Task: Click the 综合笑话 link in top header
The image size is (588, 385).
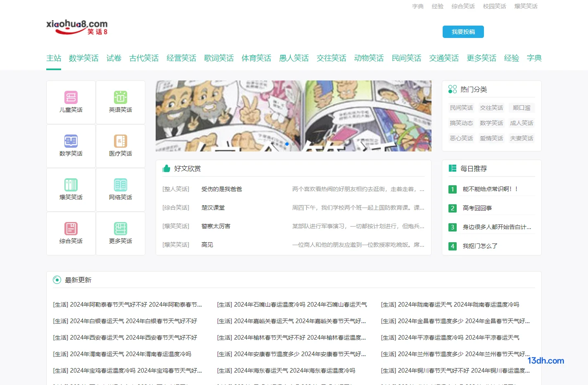Action: click(463, 6)
